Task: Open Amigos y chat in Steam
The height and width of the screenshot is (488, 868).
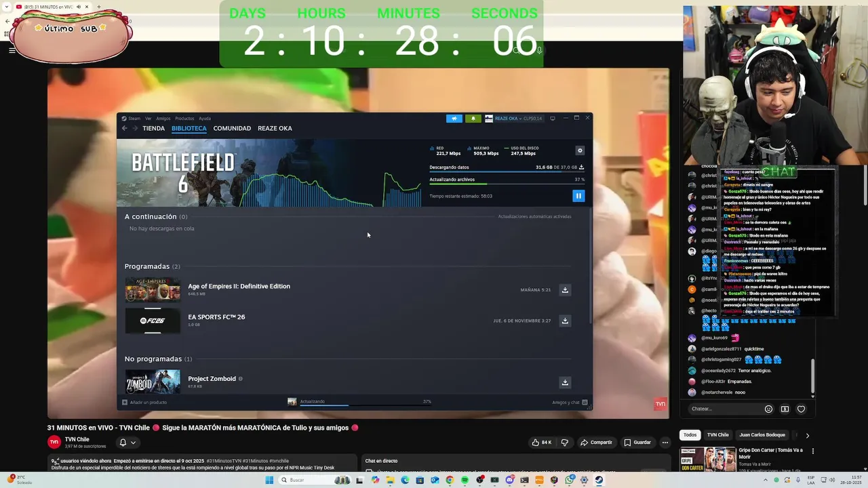Action: click(x=570, y=403)
